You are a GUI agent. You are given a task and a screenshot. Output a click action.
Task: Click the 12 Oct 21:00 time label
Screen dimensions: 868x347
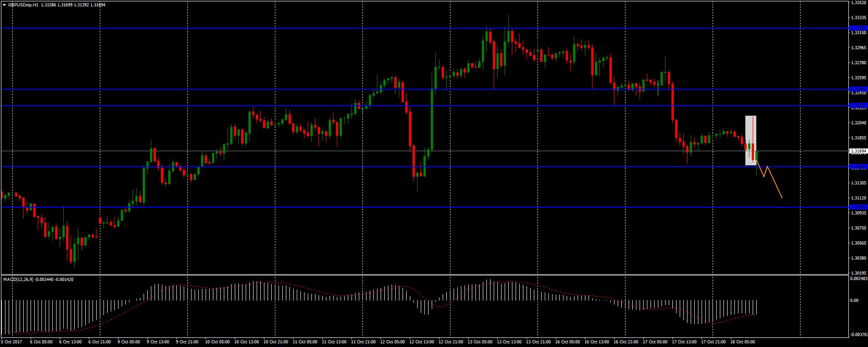[451, 342]
